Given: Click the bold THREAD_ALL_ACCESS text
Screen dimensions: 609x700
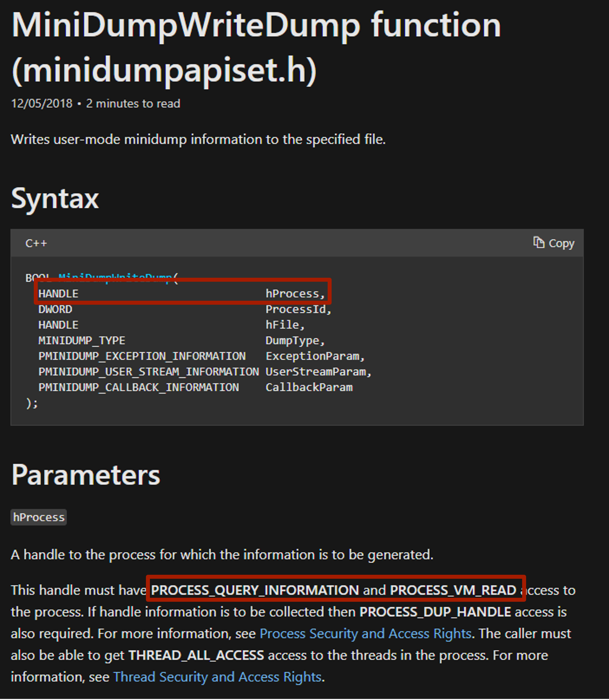Looking at the screenshot, I should click(196, 655).
